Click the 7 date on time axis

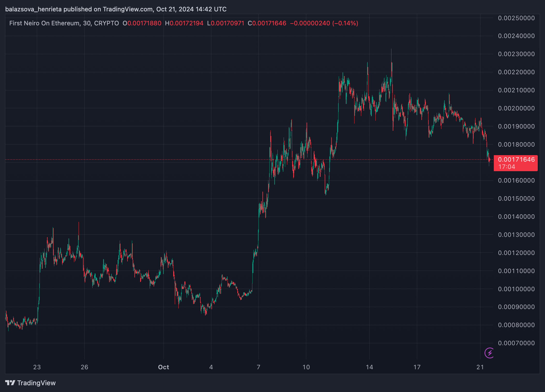pos(259,367)
